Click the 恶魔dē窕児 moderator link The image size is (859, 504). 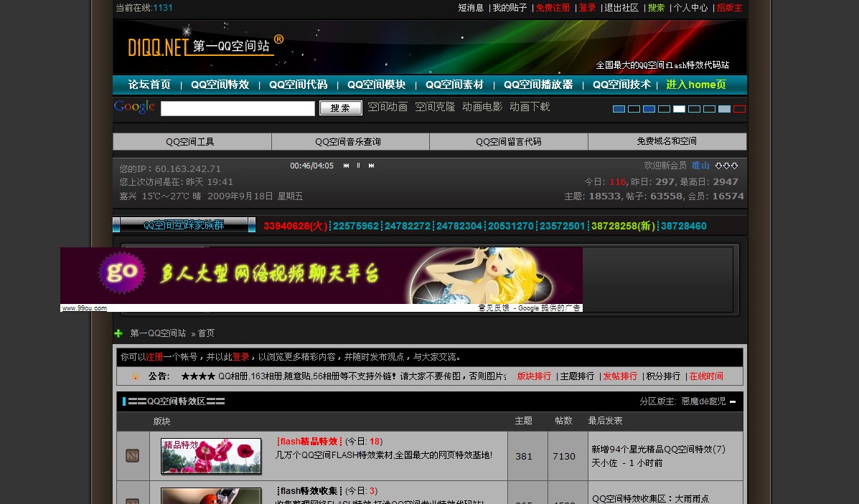(703, 401)
